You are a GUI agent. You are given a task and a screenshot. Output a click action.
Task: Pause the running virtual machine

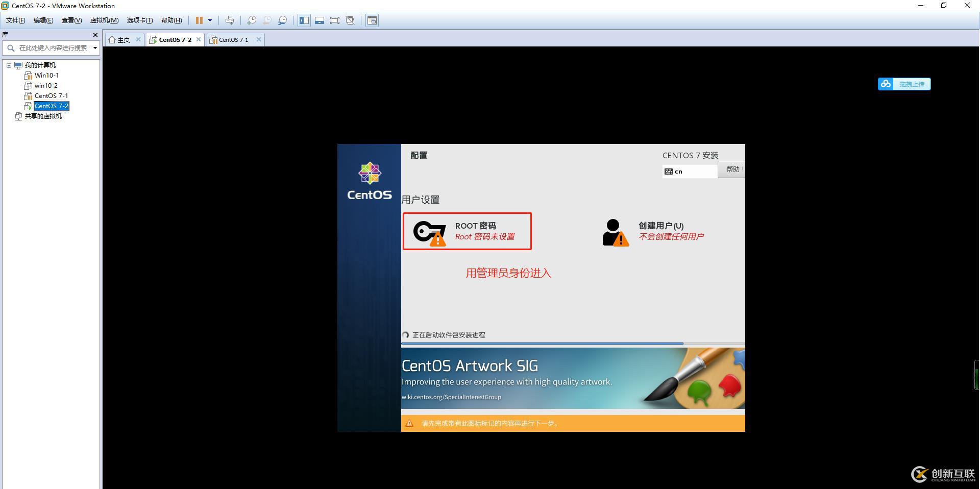coord(199,20)
